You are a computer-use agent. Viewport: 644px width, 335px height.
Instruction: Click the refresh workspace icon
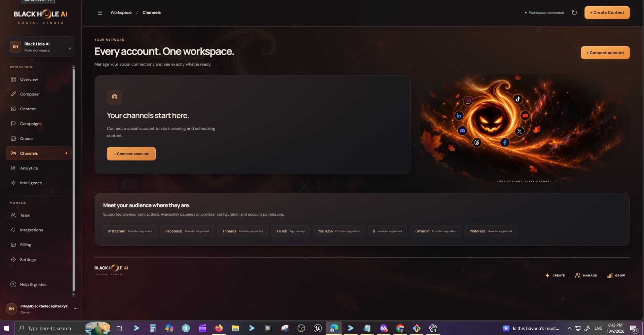pyautogui.click(x=574, y=13)
